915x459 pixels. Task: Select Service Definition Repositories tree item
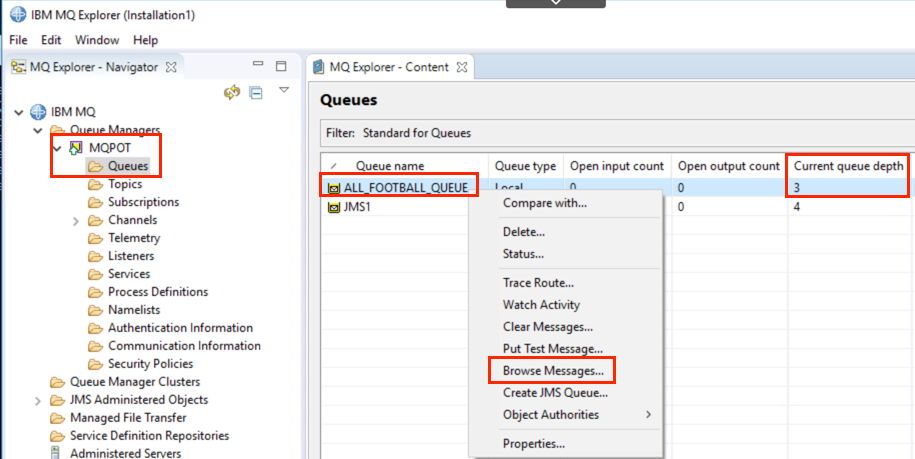tap(149, 436)
